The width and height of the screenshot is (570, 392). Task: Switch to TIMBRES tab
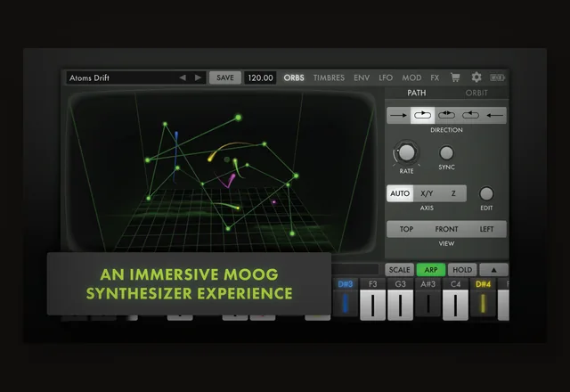point(329,78)
